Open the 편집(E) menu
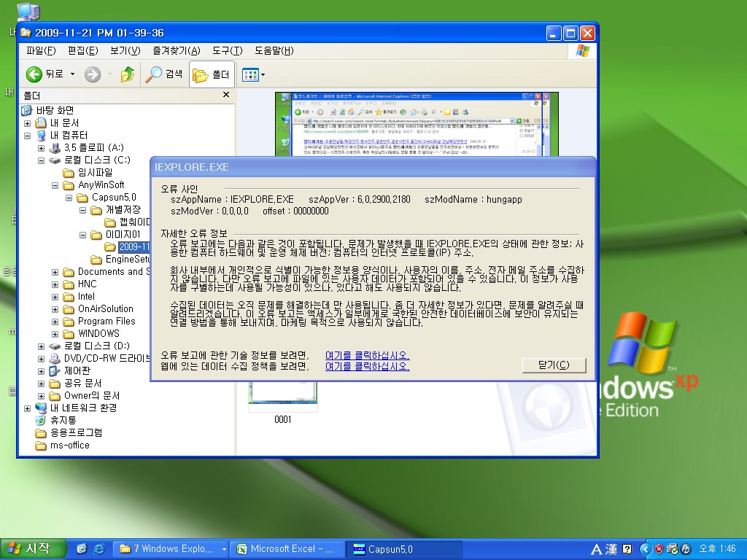Screen dimensions: 747x560 coord(83,50)
